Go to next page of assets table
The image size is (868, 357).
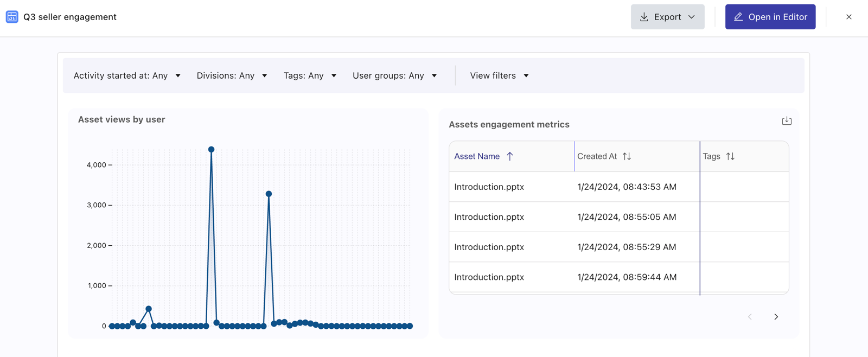[776, 317]
